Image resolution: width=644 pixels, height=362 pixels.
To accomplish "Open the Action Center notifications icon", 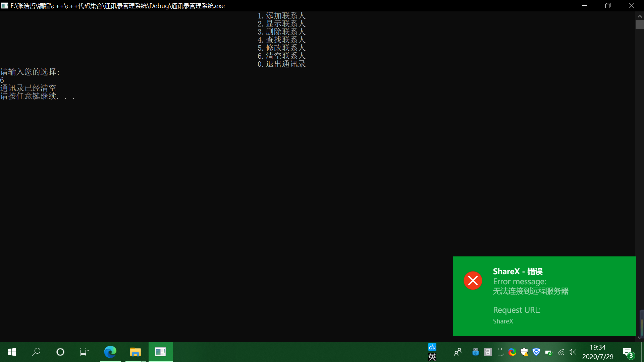I will 628,352.
